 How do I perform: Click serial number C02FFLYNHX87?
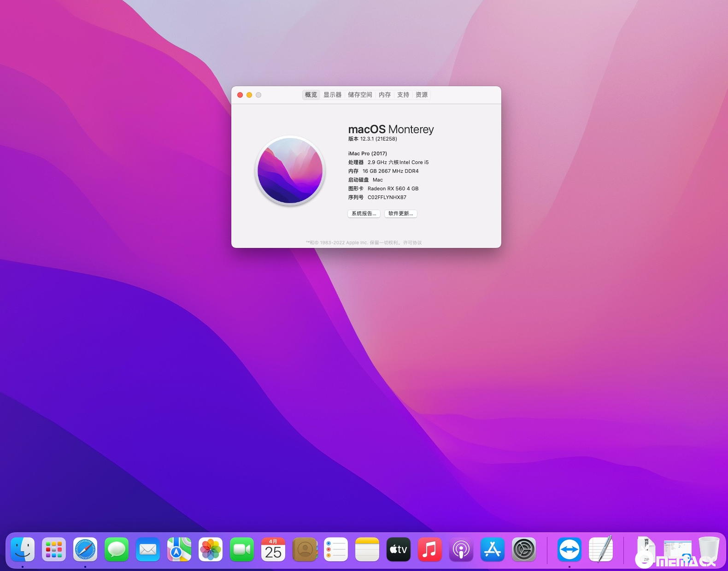[x=387, y=197]
